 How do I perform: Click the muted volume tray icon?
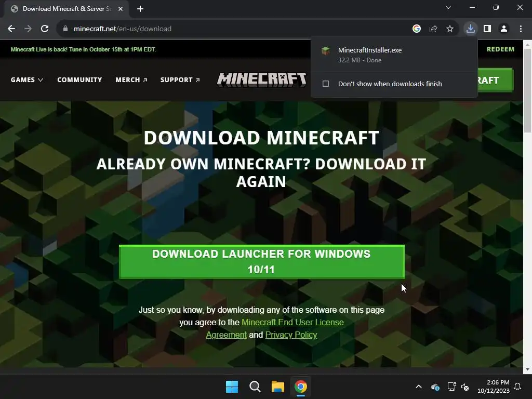pyautogui.click(x=465, y=387)
